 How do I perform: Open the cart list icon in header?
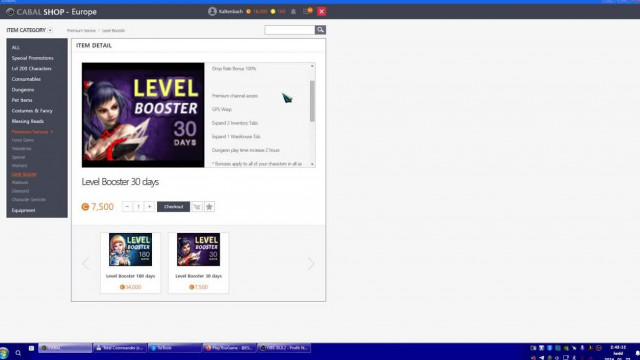point(307,11)
